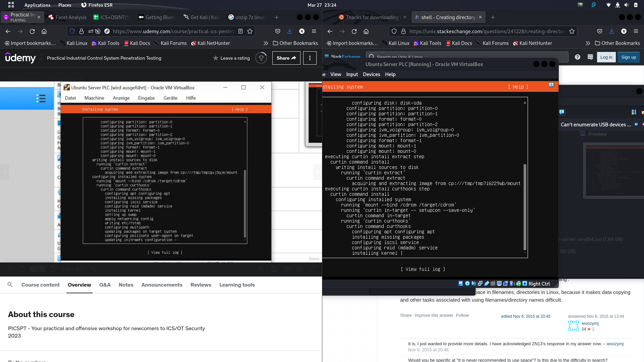Screen dimensions: 644x362
Task: Open the Firefox ESR panel menu
Action: coord(97,5)
